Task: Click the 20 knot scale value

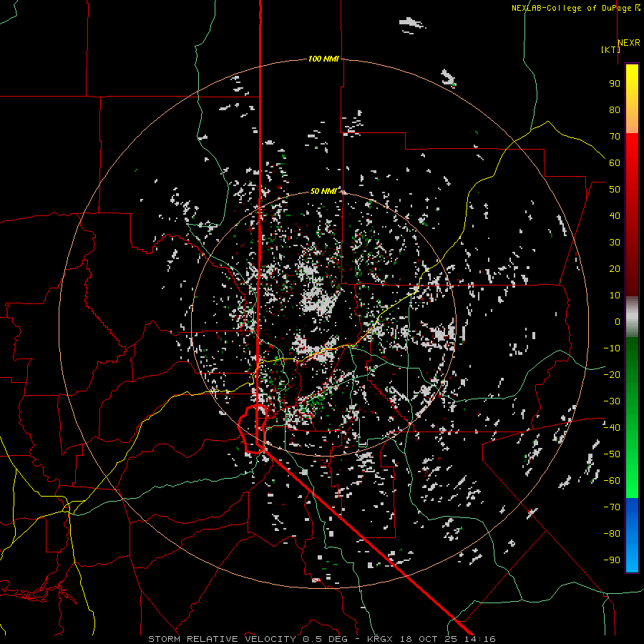Action: point(615,268)
